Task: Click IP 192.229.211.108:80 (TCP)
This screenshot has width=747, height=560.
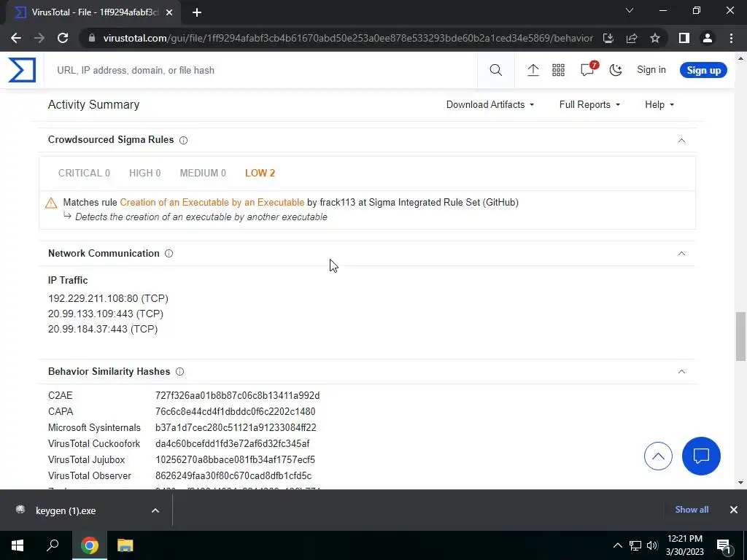Action: click(x=108, y=298)
